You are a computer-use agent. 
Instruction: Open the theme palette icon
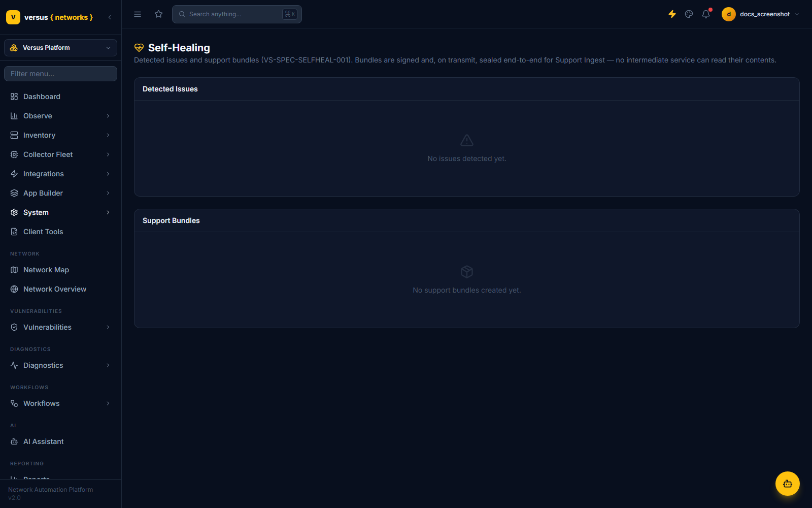[689, 14]
